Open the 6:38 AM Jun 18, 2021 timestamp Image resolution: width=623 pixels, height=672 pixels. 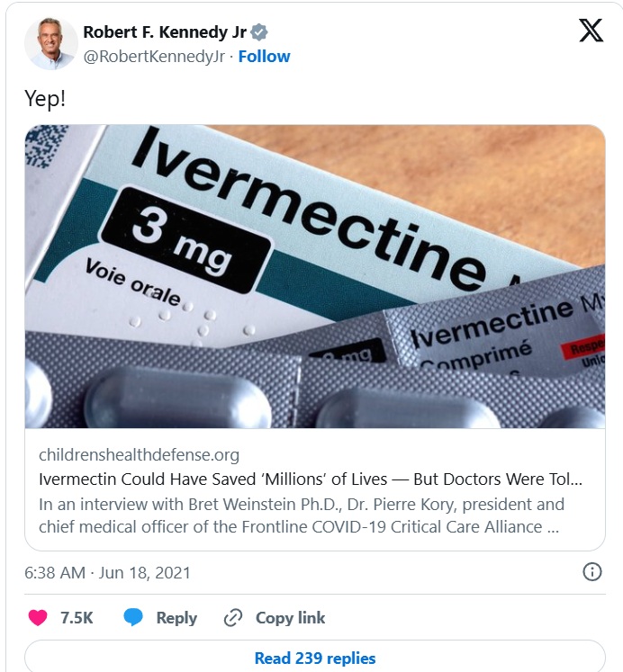coord(107,572)
